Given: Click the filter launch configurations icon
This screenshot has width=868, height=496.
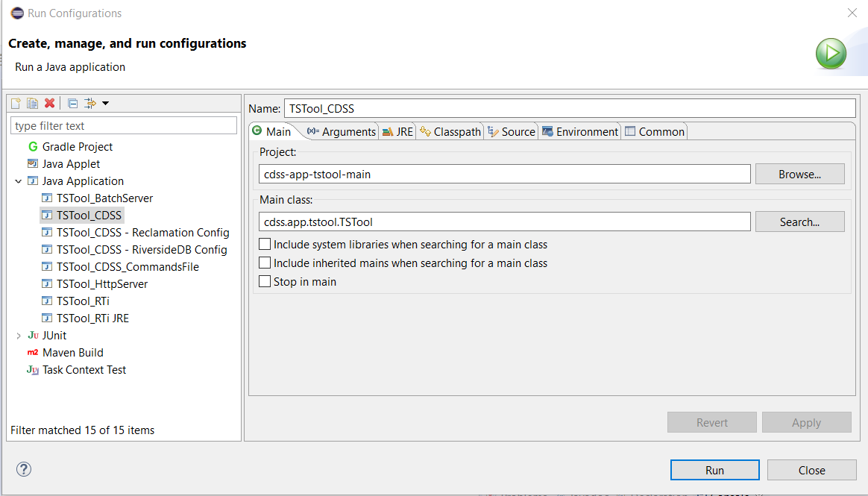Looking at the screenshot, I should pos(89,103).
